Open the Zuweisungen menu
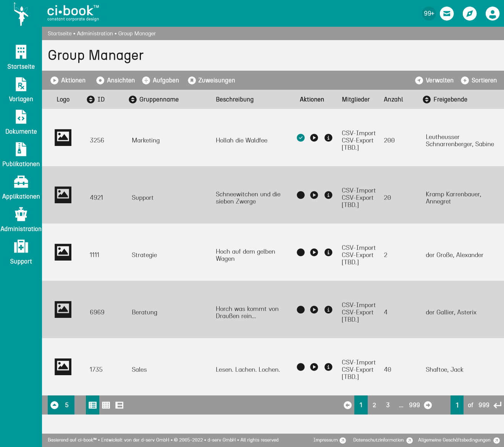This screenshot has width=504, height=447. pyautogui.click(x=212, y=80)
